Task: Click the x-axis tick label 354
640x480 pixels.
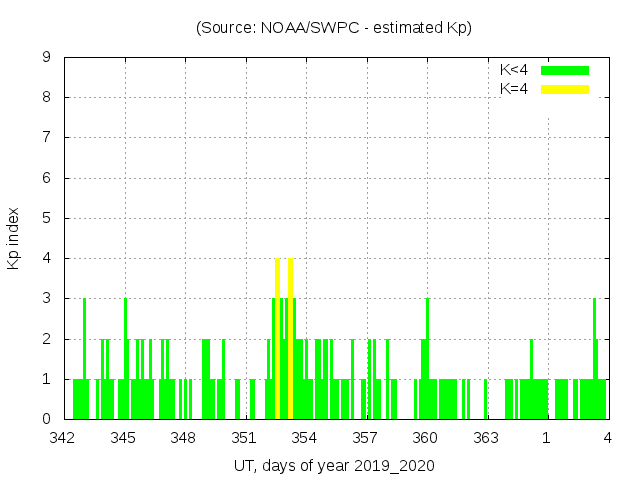Action: point(304,438)
